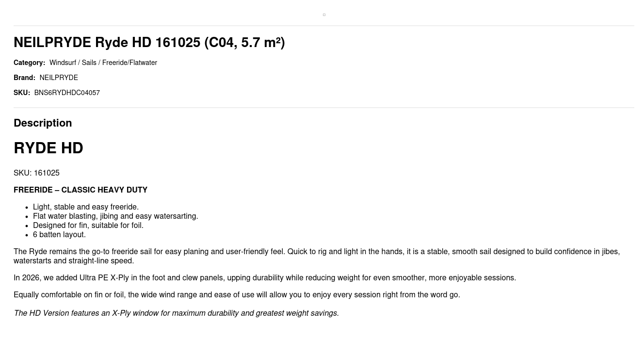The image size is (644, 340).
Task: Click the "Category:" label
Action: (x=29, y=63)
